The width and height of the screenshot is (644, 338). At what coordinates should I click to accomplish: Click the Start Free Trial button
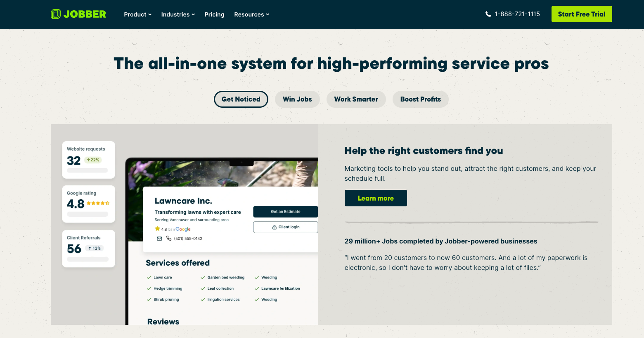tap(582, 14)
